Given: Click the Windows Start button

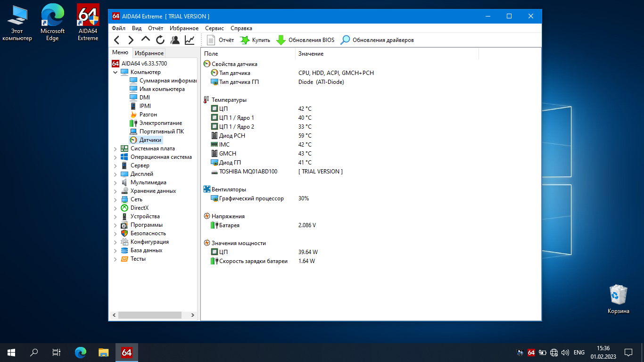Looking at the screenshot, I should (11, 352).
